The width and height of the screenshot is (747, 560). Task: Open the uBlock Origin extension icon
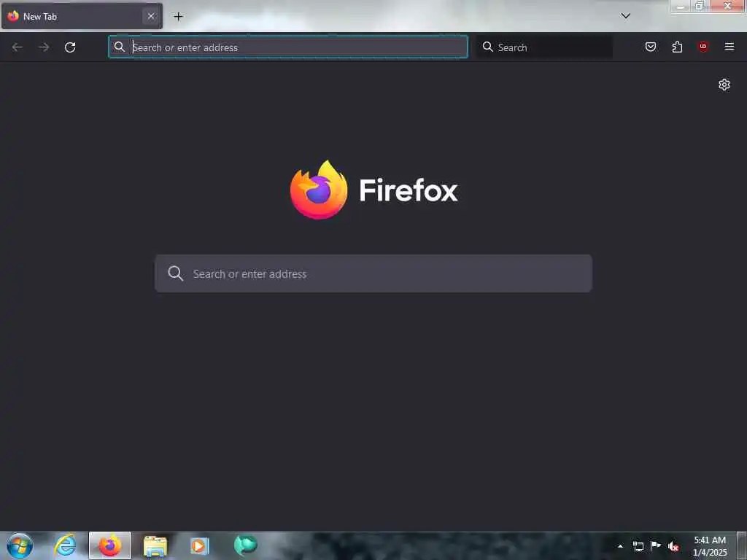703,47
